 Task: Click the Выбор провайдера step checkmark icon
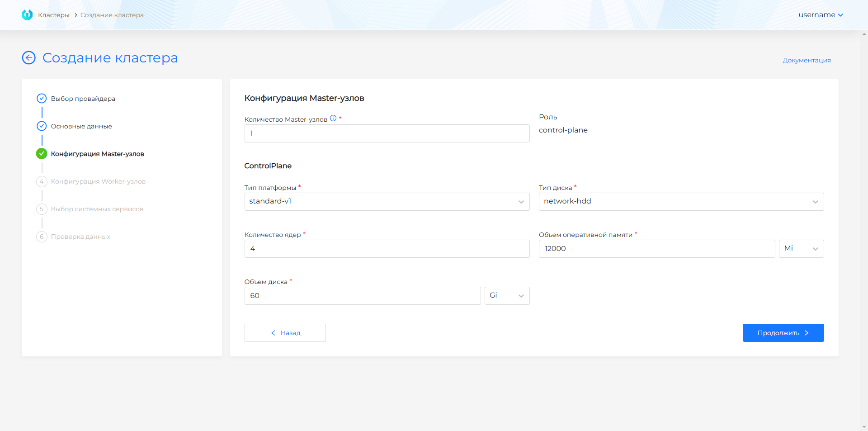(42, 99)
